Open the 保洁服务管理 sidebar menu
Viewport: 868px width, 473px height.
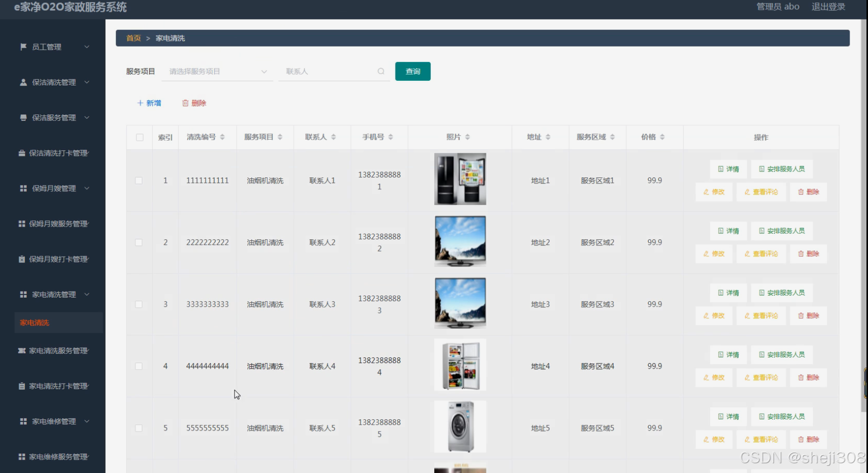51,117
